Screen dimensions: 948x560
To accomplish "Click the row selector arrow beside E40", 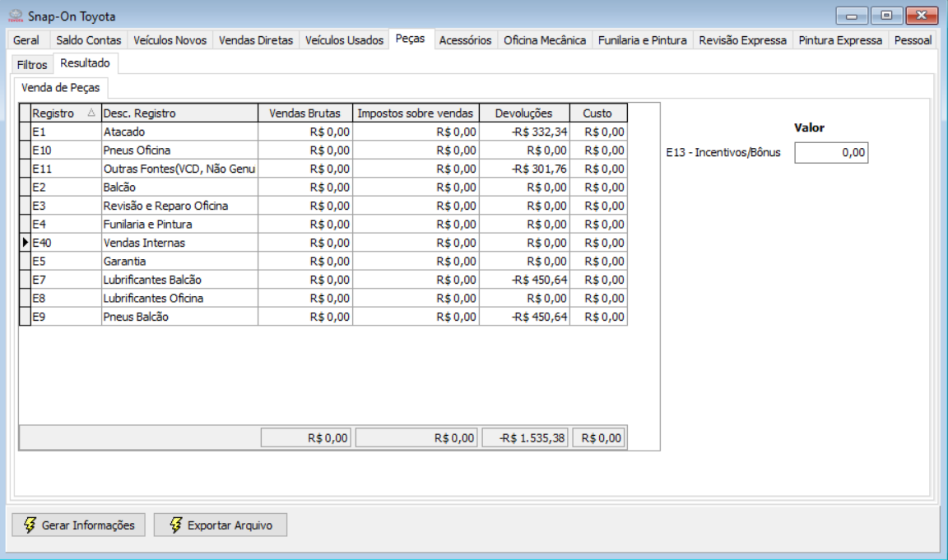I will tap(25, 243).
